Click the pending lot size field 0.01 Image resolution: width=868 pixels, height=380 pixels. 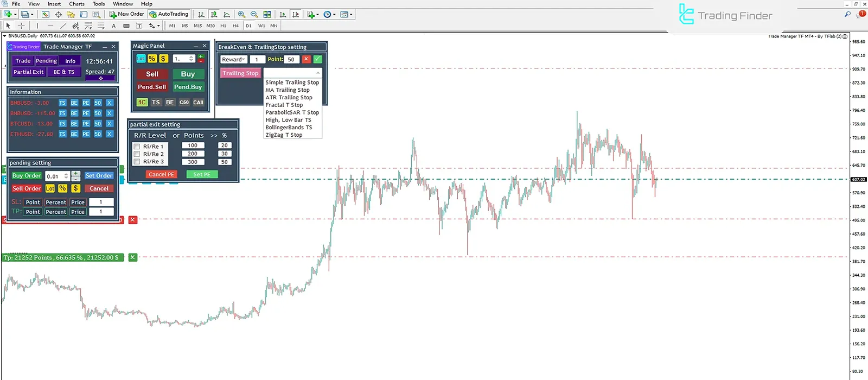[54, 176]
